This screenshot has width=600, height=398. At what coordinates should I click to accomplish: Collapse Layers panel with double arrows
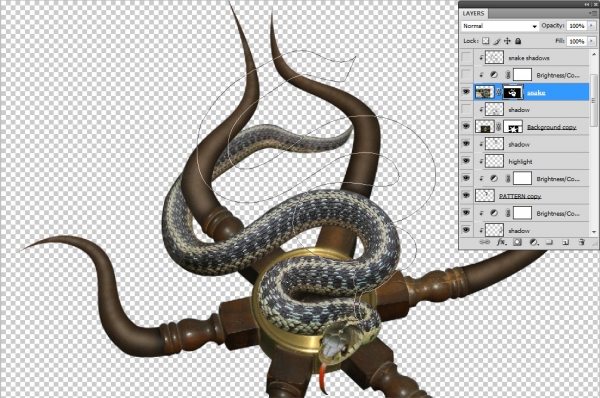(587, 4)
